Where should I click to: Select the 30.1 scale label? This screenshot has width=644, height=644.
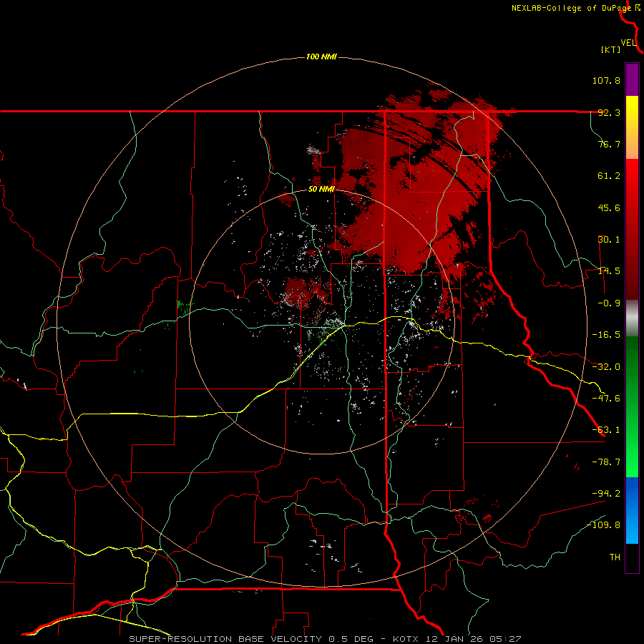[609, 240]
